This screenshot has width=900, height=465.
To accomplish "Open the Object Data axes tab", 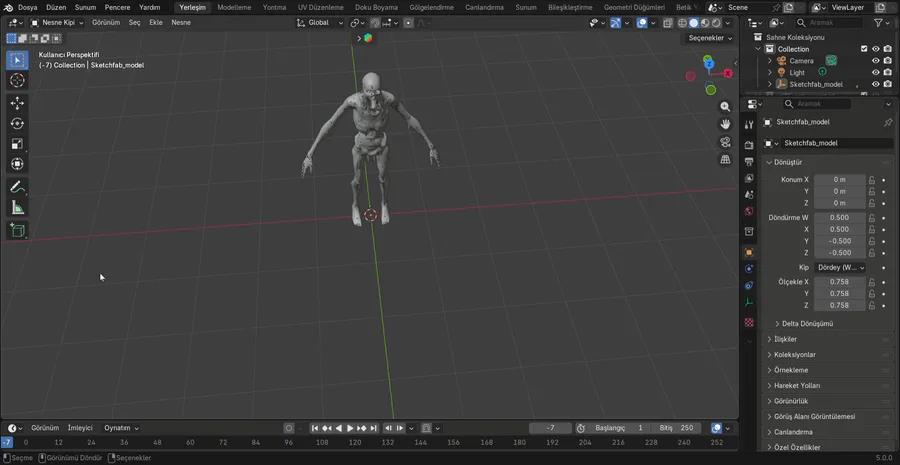I will 749,302.
